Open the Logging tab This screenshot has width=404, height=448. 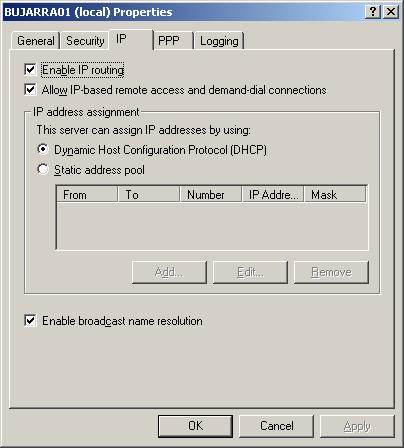tap(219, 41)
